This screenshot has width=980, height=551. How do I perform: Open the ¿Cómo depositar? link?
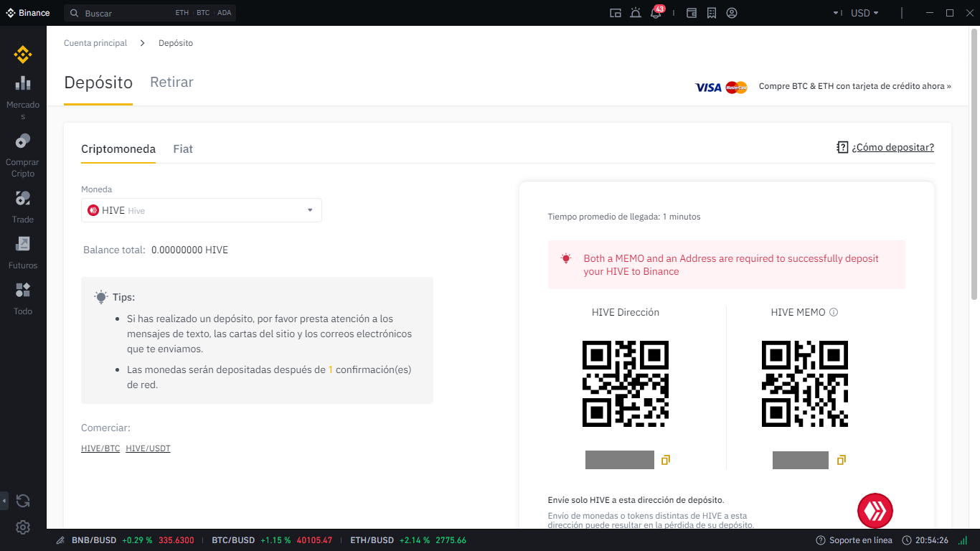tap(892, 148)
